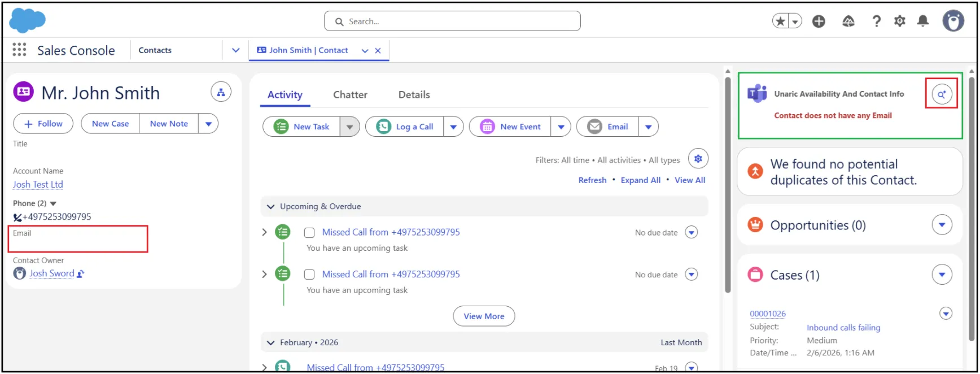Open the Setup gear icon

(900, 21)
